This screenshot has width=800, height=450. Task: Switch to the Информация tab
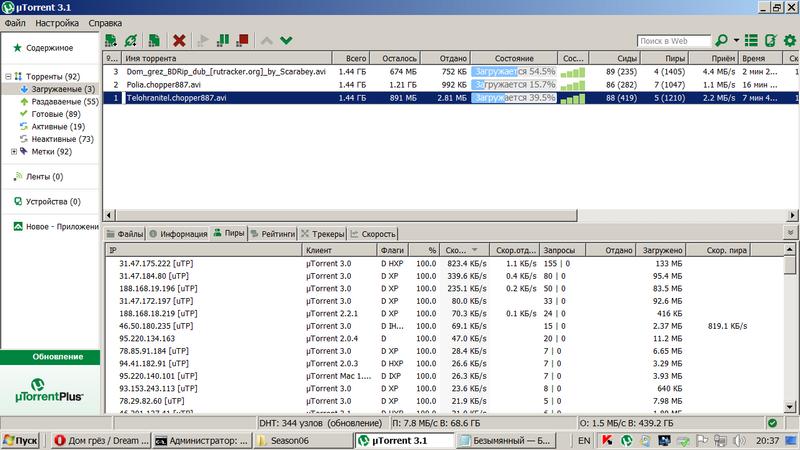point(178,234)
